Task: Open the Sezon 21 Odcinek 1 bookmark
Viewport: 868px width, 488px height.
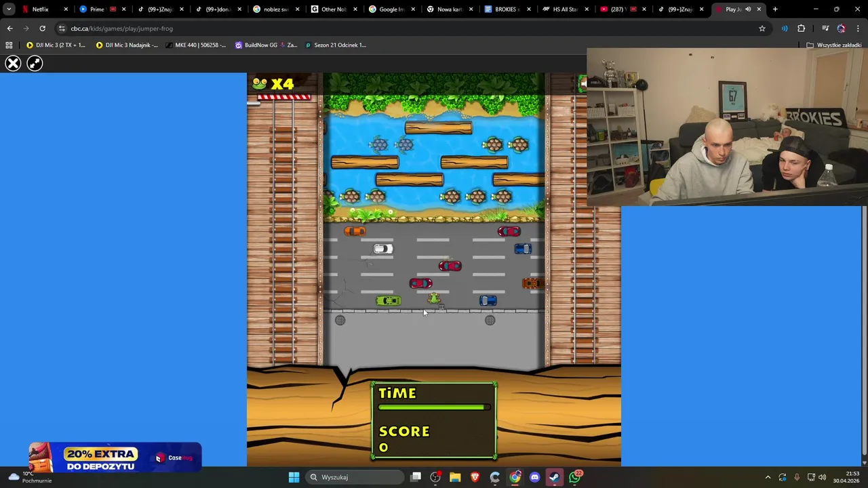Action: click(336, 45)
